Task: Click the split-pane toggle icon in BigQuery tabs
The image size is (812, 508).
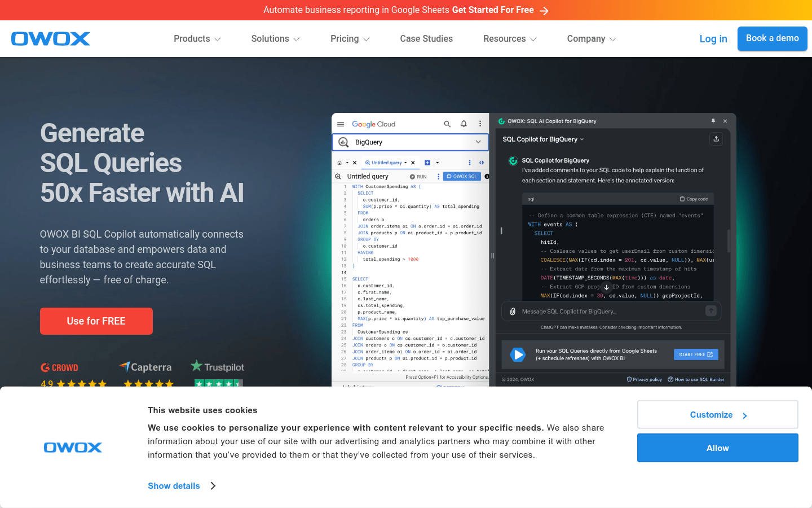Action: tap(482, 163)
